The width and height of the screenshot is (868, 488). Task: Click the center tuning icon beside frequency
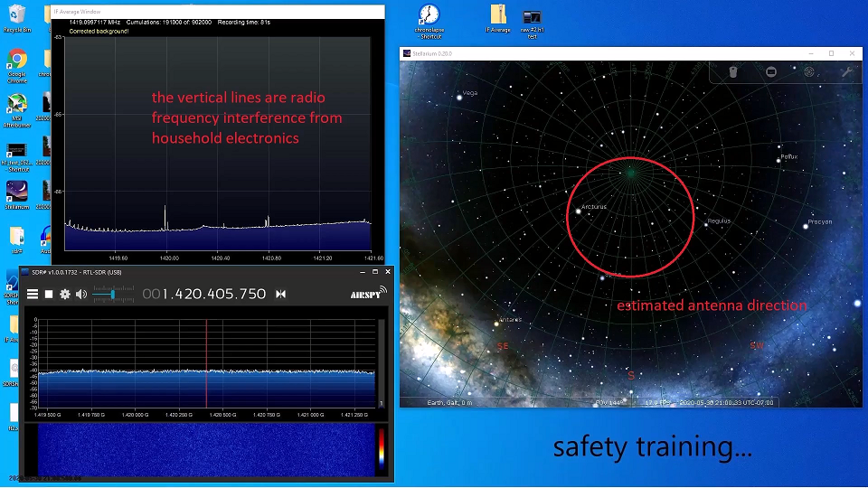tap(281, 294)
